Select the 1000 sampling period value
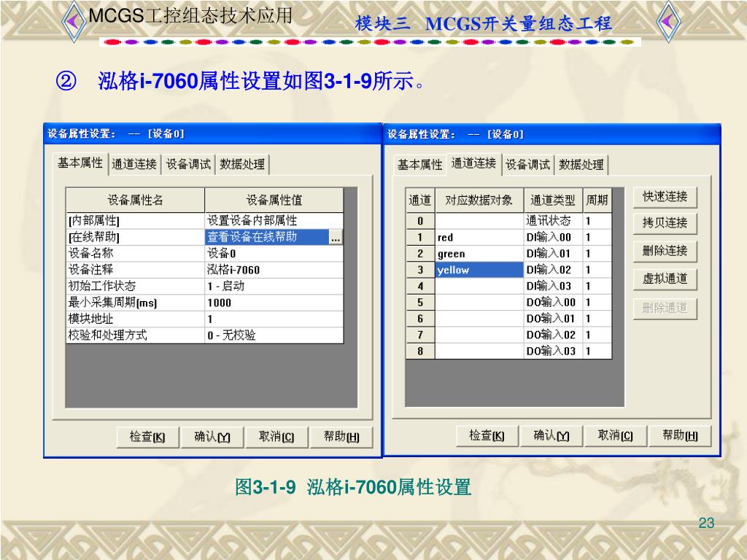Screen dimensions: 747x560 click(x=274, y=303)
